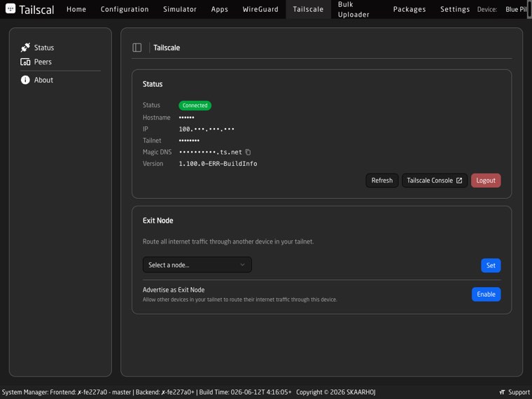Click the vertical scrollbar at top right
Screen dimensions: 532x399
point(530,9)
